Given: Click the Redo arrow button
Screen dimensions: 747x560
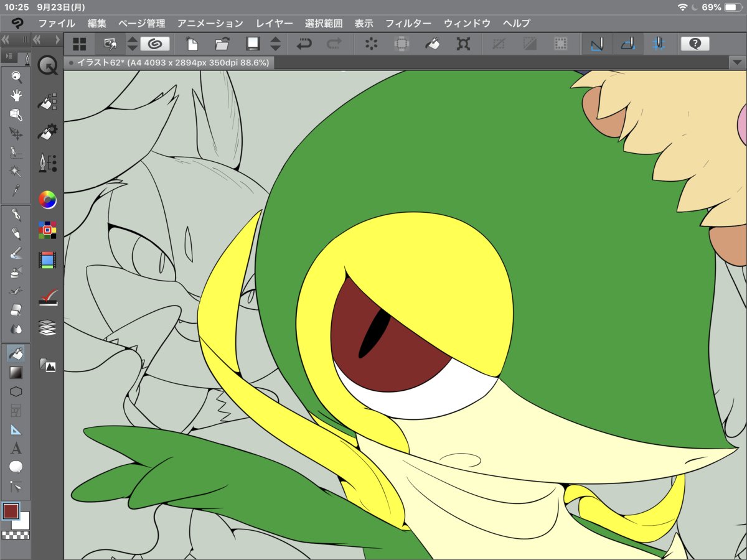Looking at the screenshot, I should pos(334,44).
